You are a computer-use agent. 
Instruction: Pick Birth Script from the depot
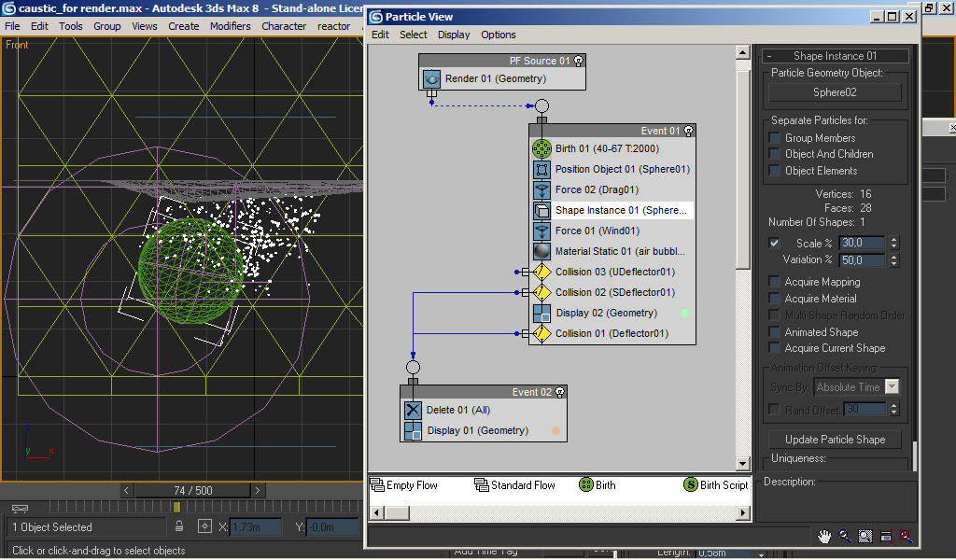click(716, 485)
